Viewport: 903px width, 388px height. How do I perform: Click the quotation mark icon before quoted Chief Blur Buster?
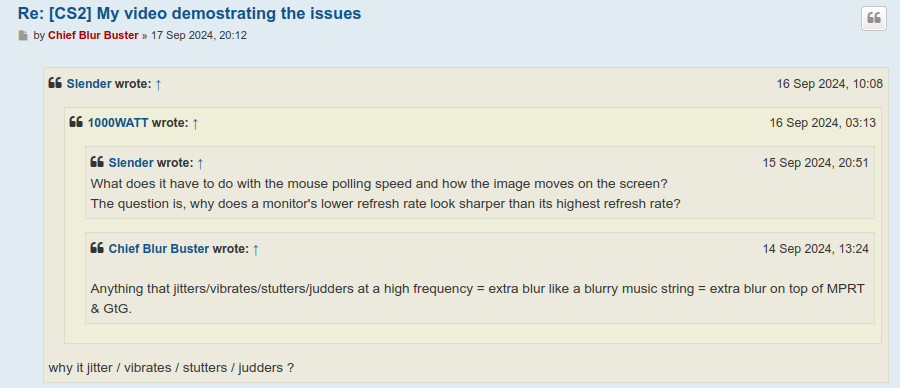[x=97, y=249]
